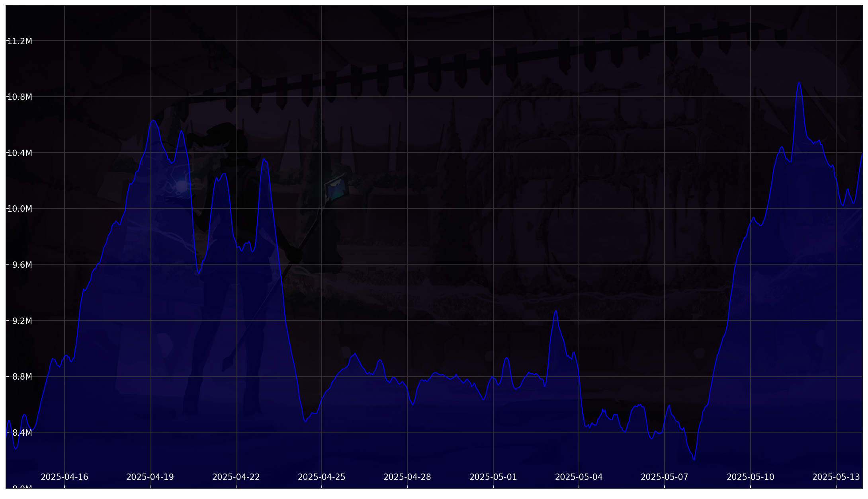
Task: Click the 10.8M y-axis label
Action: click(20, 97)
